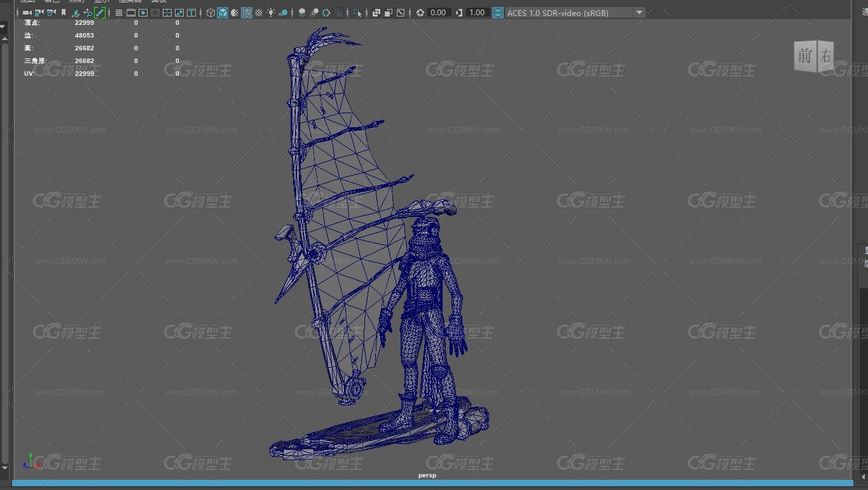Click the 边 count 48053
Viewport: 868px width, 490px height.
pos(85,36)
